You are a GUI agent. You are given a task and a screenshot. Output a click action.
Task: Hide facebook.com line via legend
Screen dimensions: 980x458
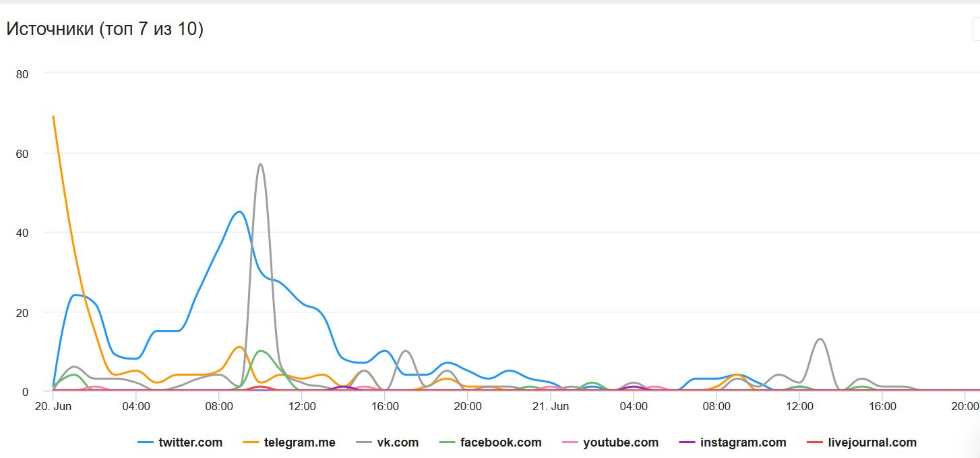(x=500, y=442)
